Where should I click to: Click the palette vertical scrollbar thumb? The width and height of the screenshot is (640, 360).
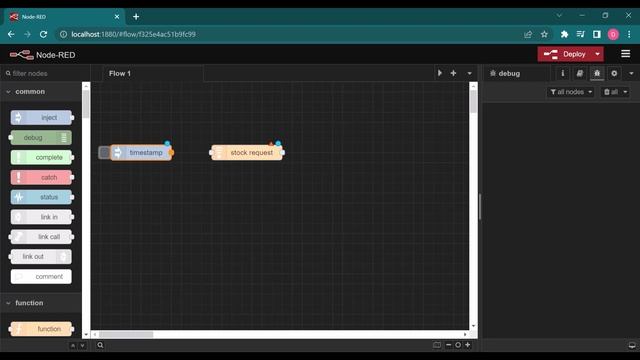coord(86,104)
